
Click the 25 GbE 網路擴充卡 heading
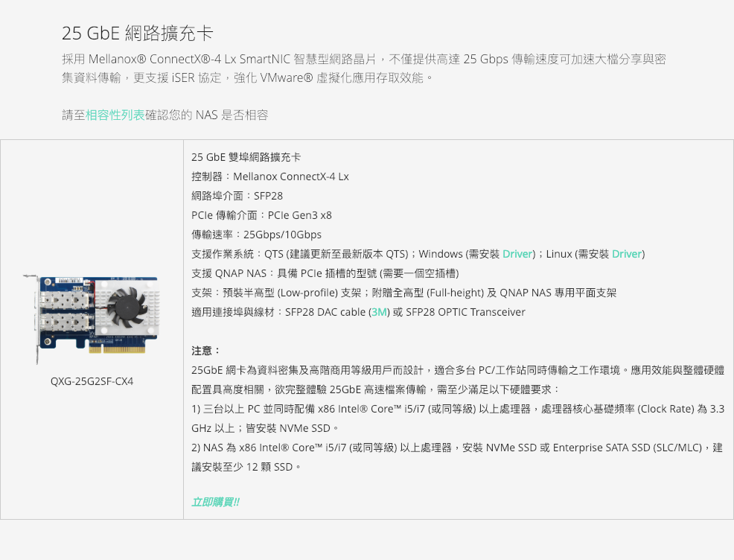(x=138, y=33)
